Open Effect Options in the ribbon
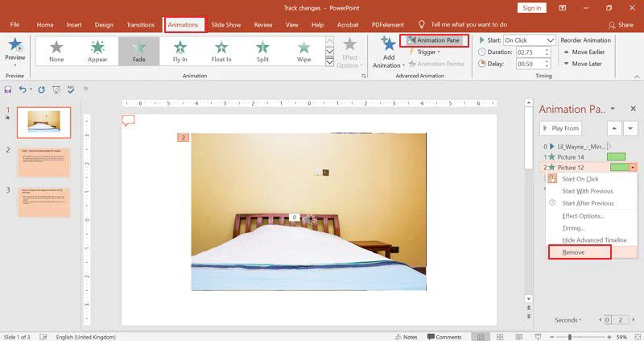This screenshot has width=644, height=341. click(350, 53)
